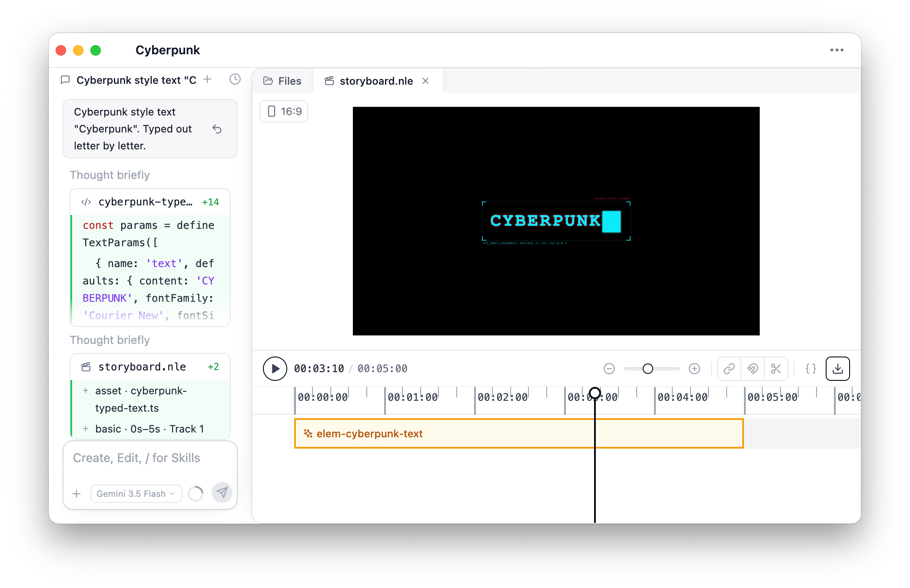Click the 00:01:00 mark on ruler

(412, 397)
